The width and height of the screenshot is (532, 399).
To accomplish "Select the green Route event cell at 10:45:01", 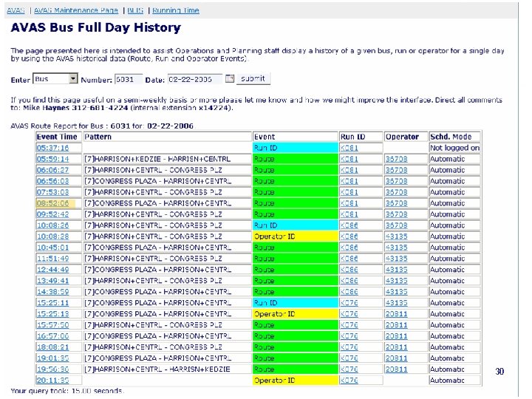I will click(295, 248).
